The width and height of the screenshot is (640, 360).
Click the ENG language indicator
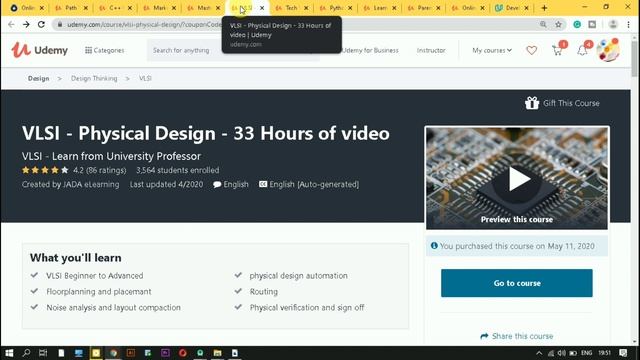587,353
